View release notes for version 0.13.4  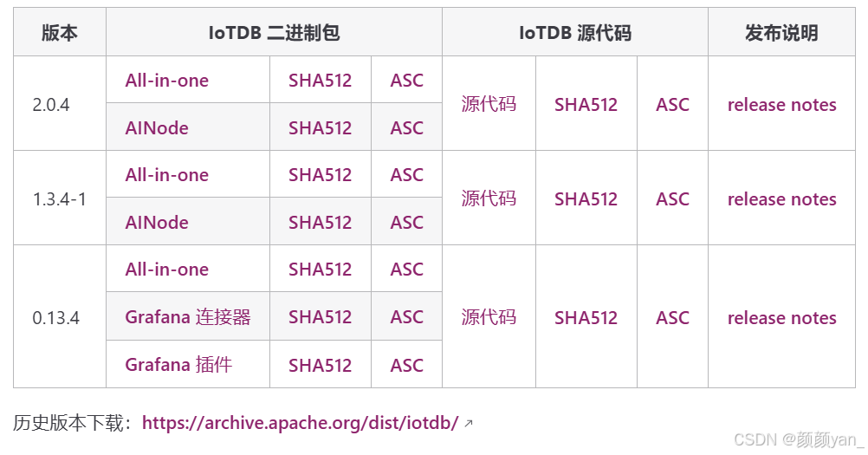[x=781, y=318]
